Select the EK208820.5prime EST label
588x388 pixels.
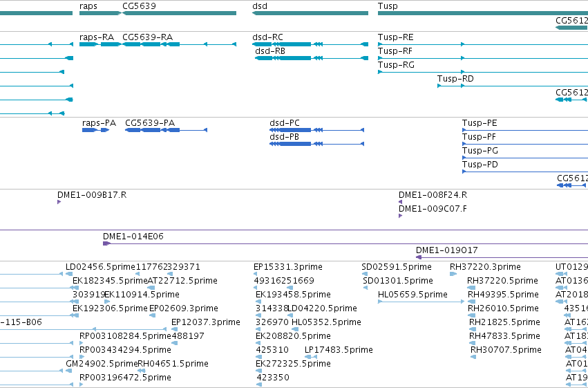[x=293, y=336]
